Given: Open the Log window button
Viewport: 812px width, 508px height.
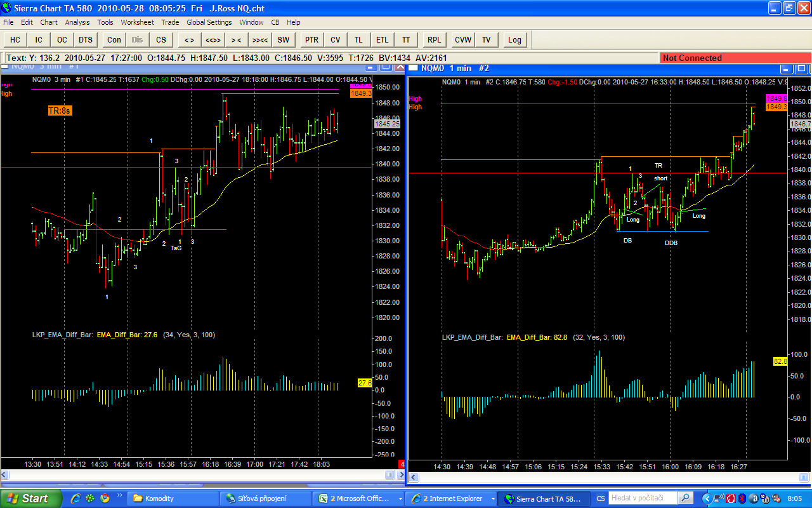Looking at the screenshot, I should pyautogui.click(x=514, y=40).
